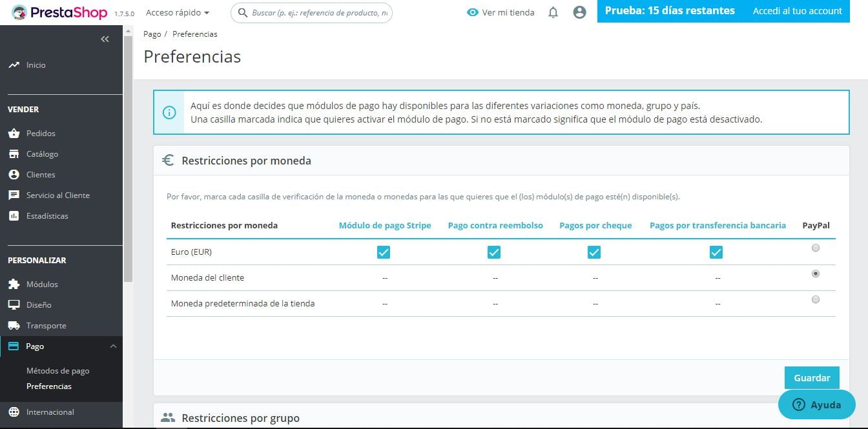This screenshot has width=868, height=429.
Task: Disable Pago contra reembolso for Euro
Action: tap(494, 252)
